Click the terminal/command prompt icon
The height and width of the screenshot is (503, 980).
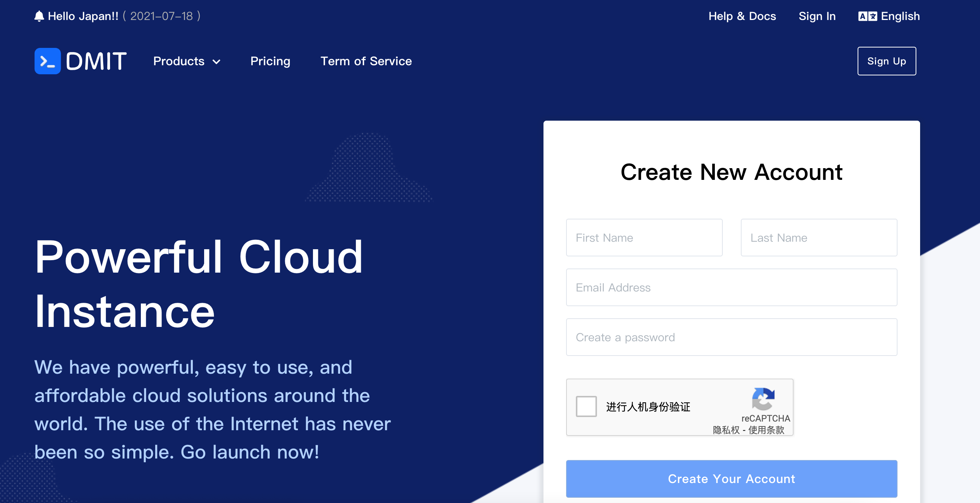(48, 61)
